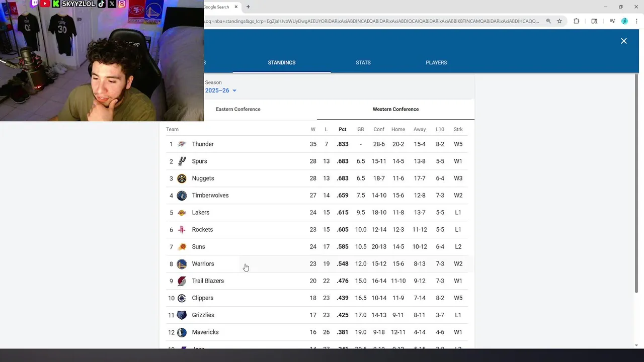Screen dimensions: 644x362
Task: Click the Suns conference record 20-13
Action: pyautogui.click(x=379, y=247)
